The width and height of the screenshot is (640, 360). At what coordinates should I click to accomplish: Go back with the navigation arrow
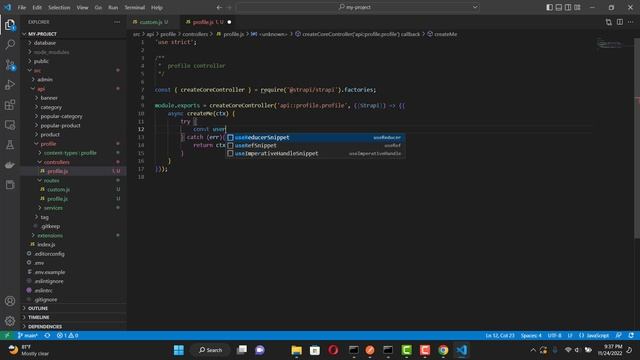tap(219, 7)
